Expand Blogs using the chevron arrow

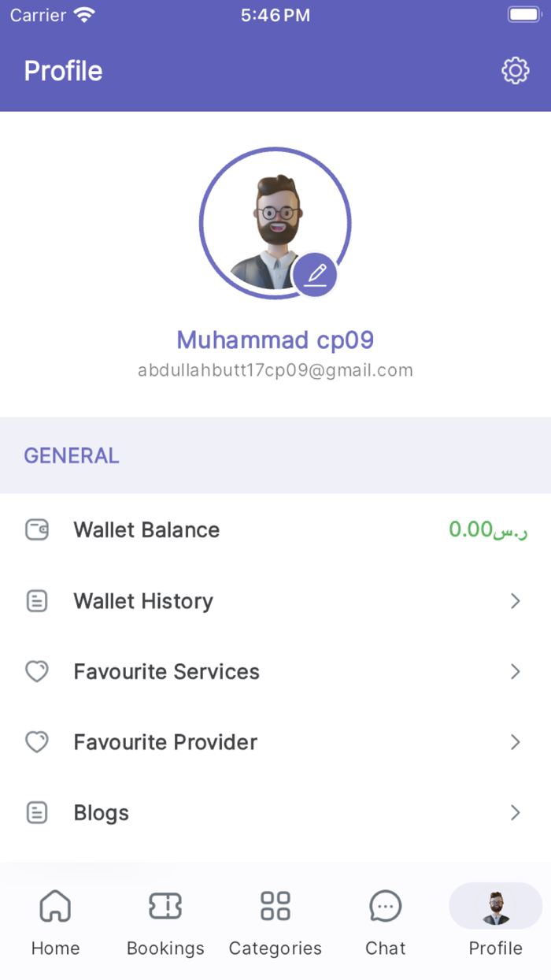pos(516,812)
